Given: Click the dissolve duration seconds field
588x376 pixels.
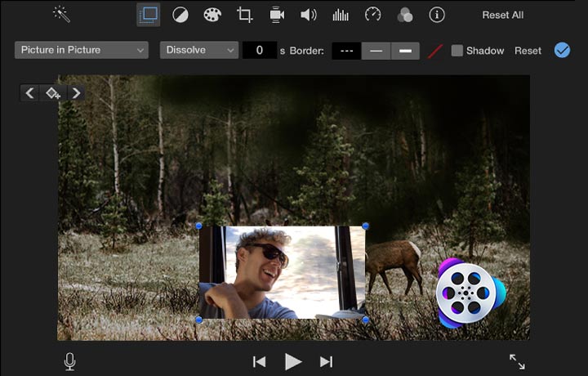Looking at the screenshot, I should [260, 50].
